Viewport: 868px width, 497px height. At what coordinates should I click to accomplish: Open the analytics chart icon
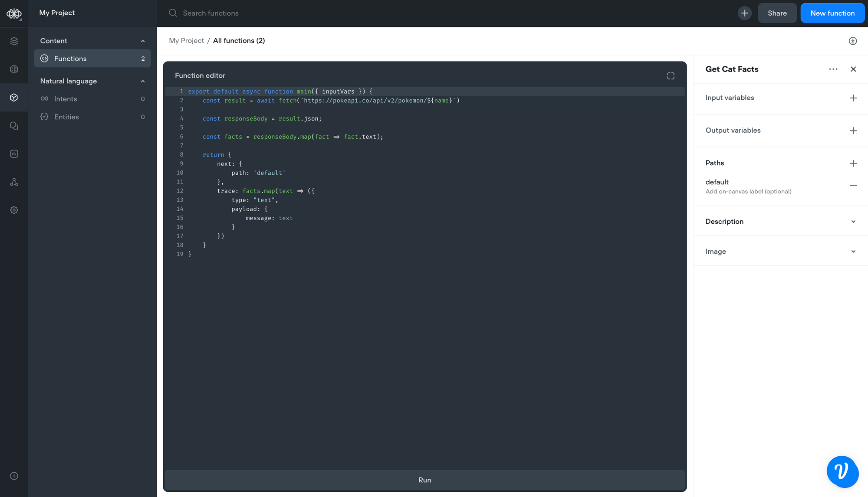[x=14, y=154]
